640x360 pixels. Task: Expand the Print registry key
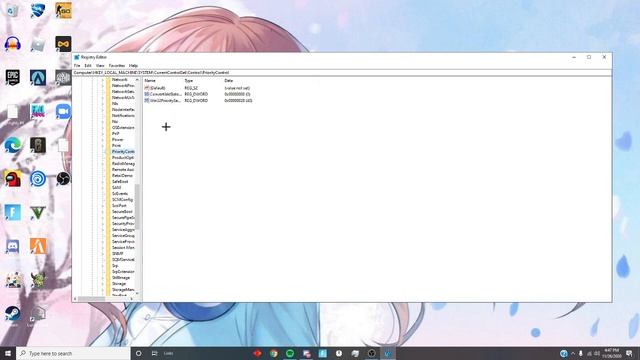tap(103, 146)
